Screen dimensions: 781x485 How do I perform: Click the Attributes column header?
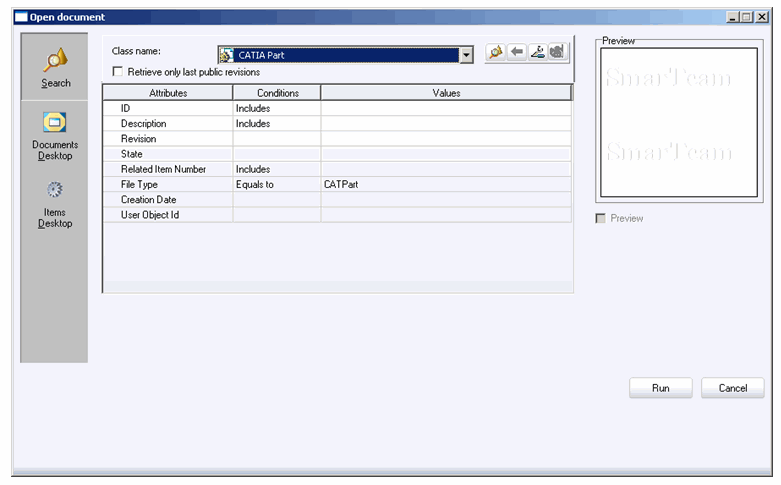pos(168,93)
